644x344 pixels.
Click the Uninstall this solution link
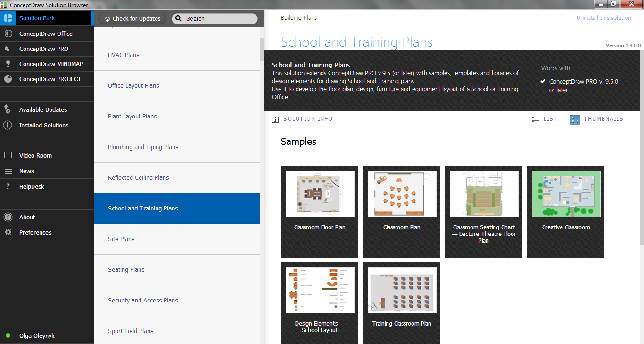click(603, 18)
